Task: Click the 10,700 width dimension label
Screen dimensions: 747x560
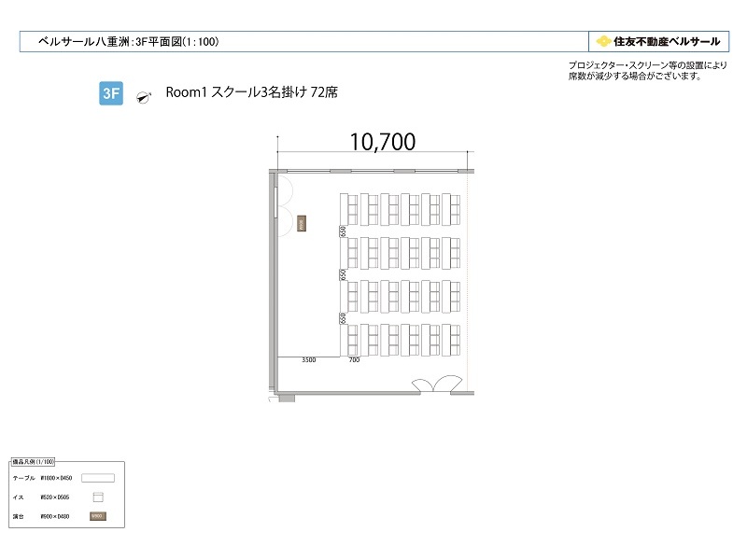Action: (383, 142)
